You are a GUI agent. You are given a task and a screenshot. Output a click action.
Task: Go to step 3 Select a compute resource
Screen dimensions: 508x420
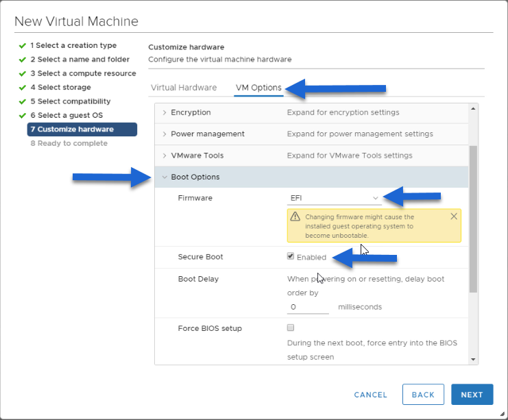pyautogui.click(x=83, y=73)
